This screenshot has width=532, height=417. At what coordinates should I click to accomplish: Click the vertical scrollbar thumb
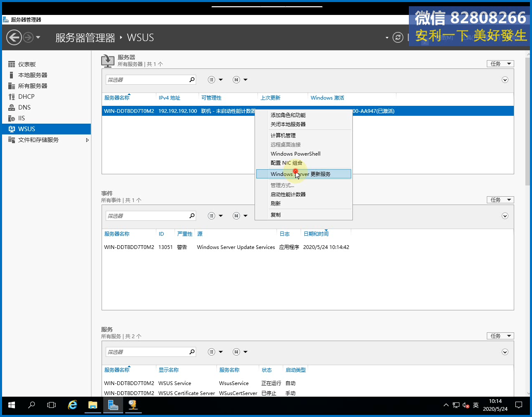click(527, 121)
